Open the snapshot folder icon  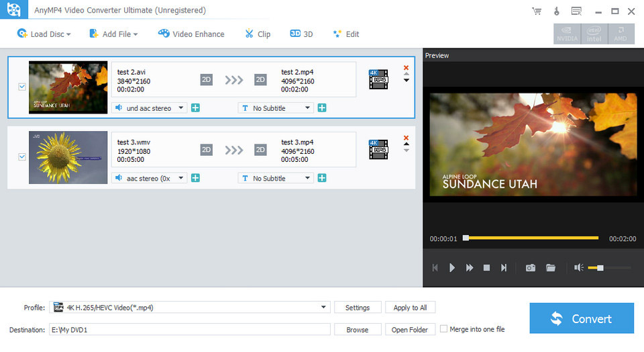[x=551, y=268]
